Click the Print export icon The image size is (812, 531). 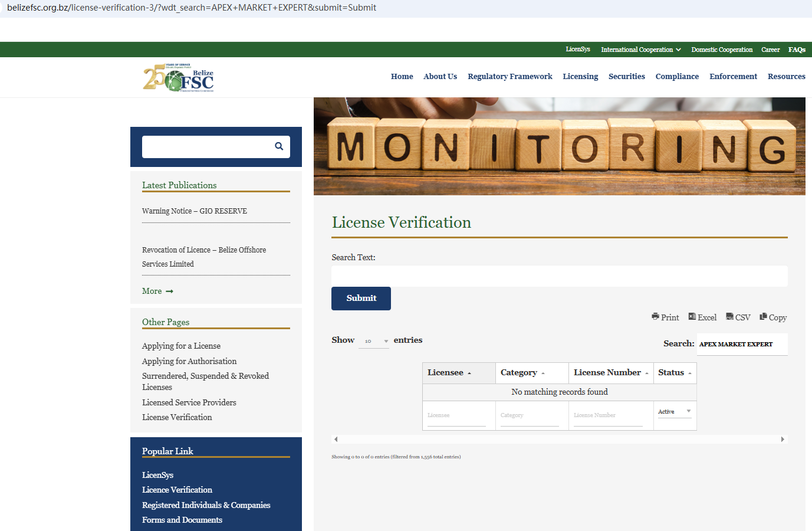click(655, 317)
